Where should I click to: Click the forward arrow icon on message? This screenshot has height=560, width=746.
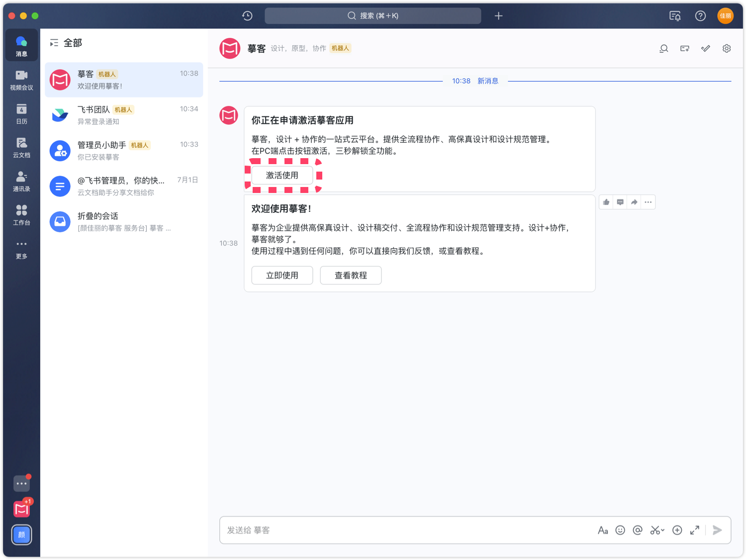(x=634, y=202)
